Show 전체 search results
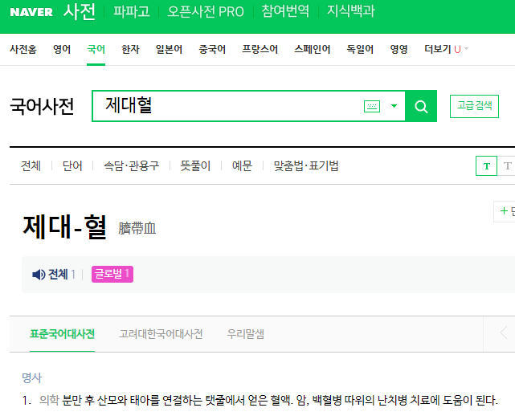This screenshot has width=515, height=420. [x=31, y=165]
